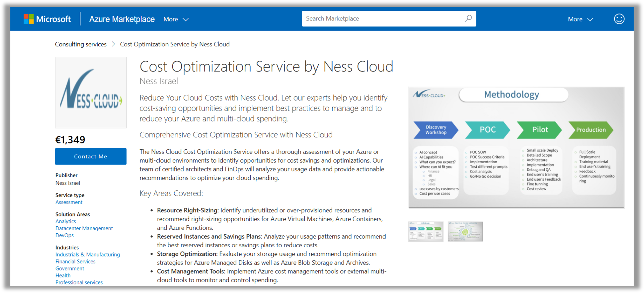Open the smiley feedback icon

click(x=619, y=19)
